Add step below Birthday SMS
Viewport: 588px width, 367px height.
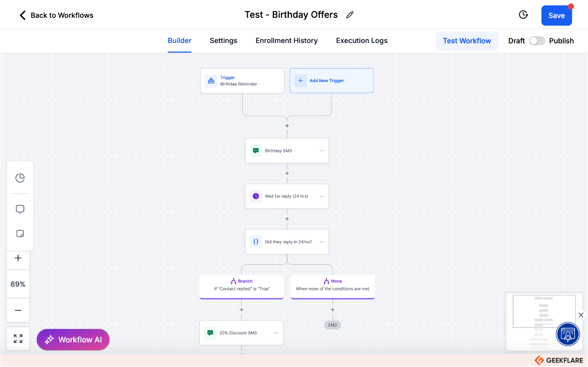287,173
